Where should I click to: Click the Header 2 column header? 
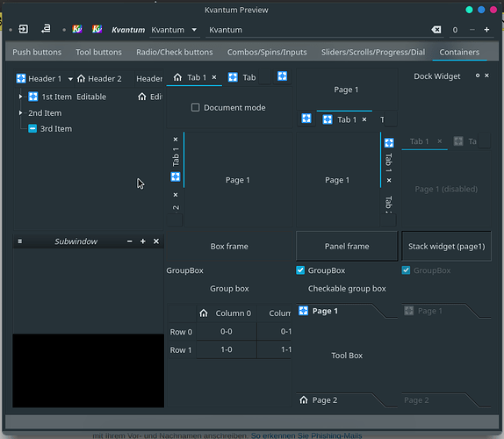104,79
